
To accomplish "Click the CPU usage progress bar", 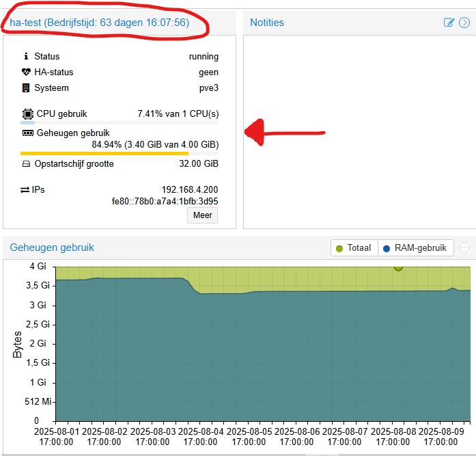I will [120, 123].
